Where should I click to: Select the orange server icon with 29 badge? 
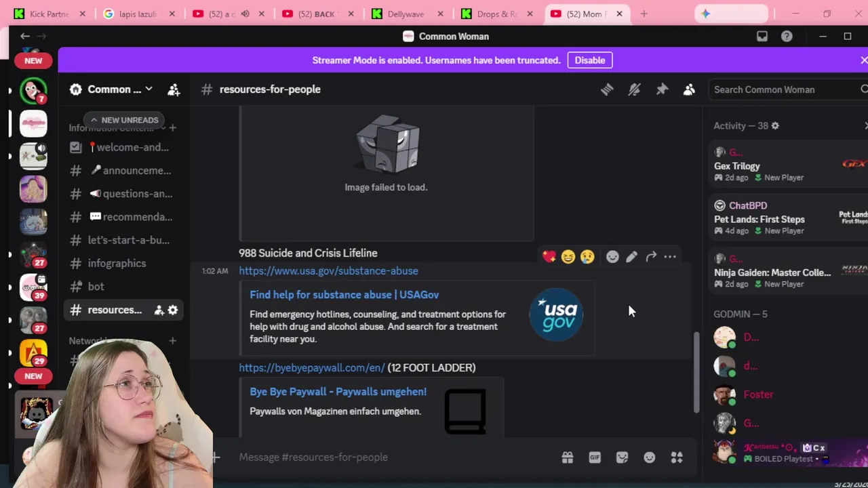tap(33, 353)
